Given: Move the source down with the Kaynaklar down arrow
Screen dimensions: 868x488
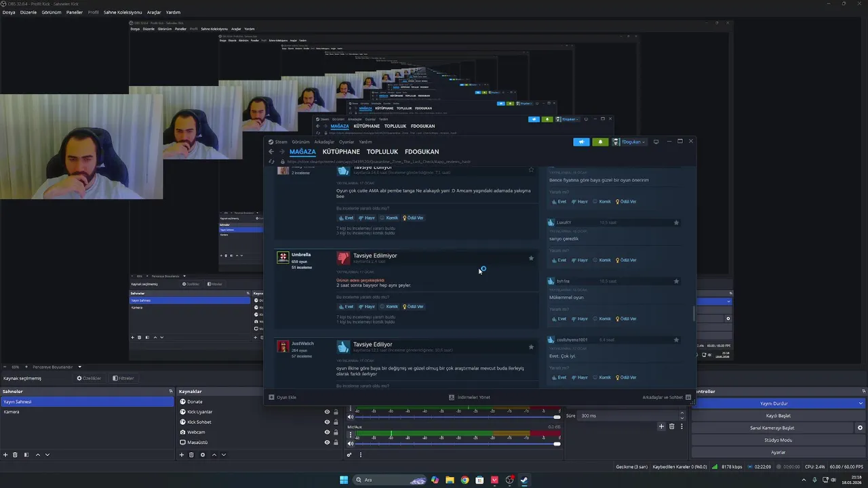Looking at the screenshot, I should [x=223, y=455].
